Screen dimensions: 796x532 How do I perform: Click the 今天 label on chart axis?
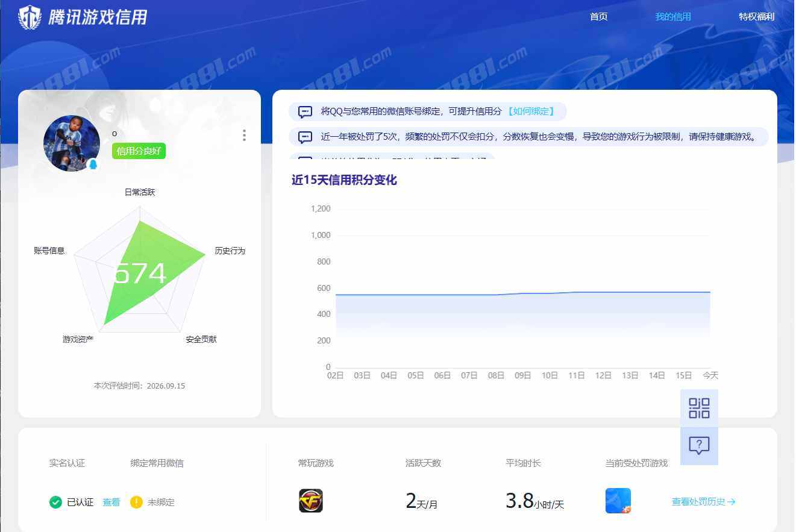tap(710, 375)
